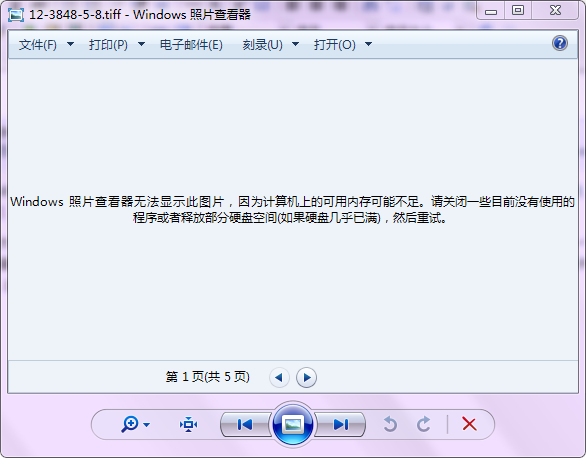Viewport: 586px width, 458px height.
Task: Minimize the photo viewer window
Action: pos(491,11)
